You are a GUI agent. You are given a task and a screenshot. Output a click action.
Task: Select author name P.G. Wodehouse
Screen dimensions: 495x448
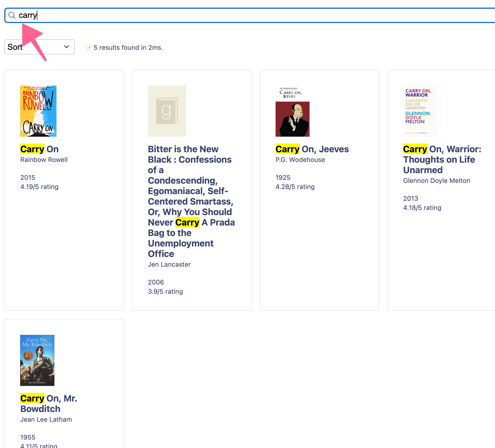click(x=300, y=160)
